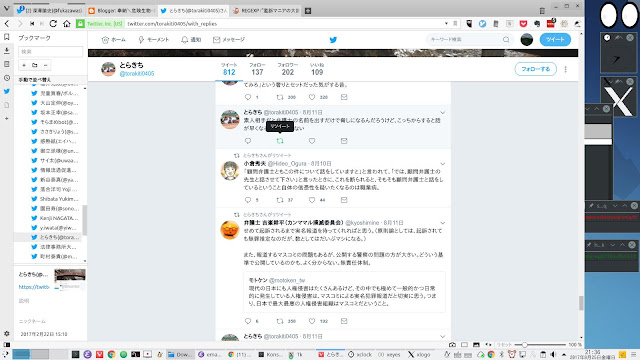Click the blue ツイート compose button
Screen dimensions: 640x360
[x=555, y=40]
